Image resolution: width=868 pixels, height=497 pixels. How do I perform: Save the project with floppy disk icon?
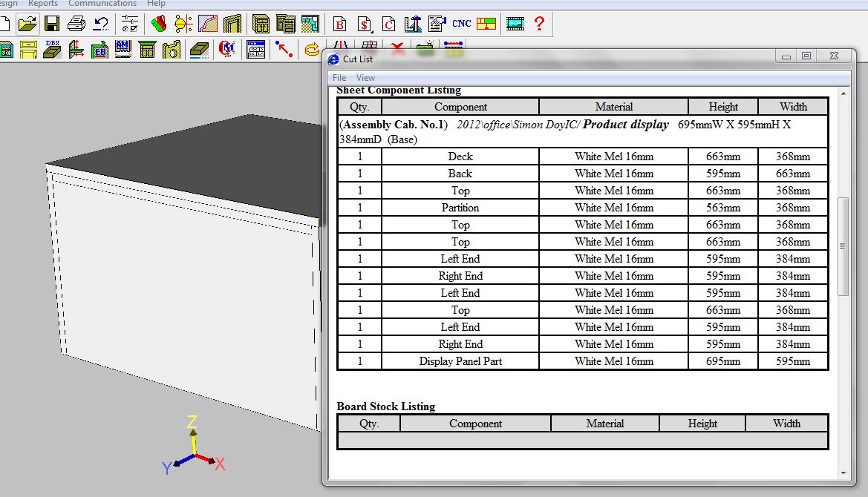point(52,24)
